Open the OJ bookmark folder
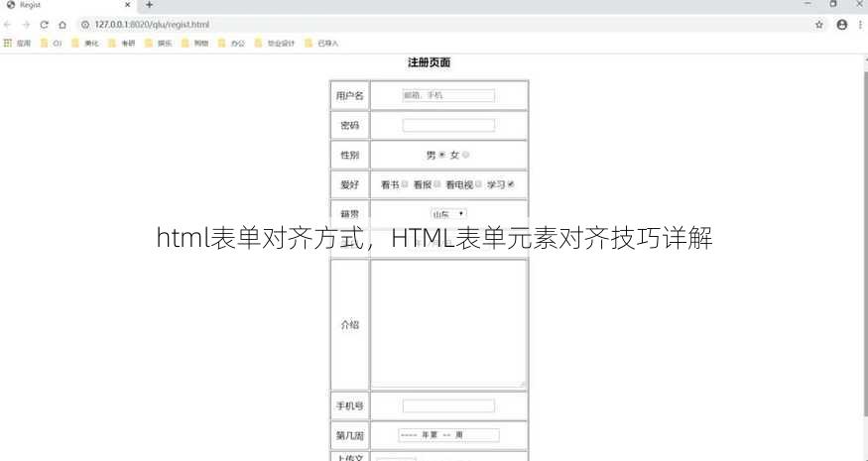 [51, 44]
